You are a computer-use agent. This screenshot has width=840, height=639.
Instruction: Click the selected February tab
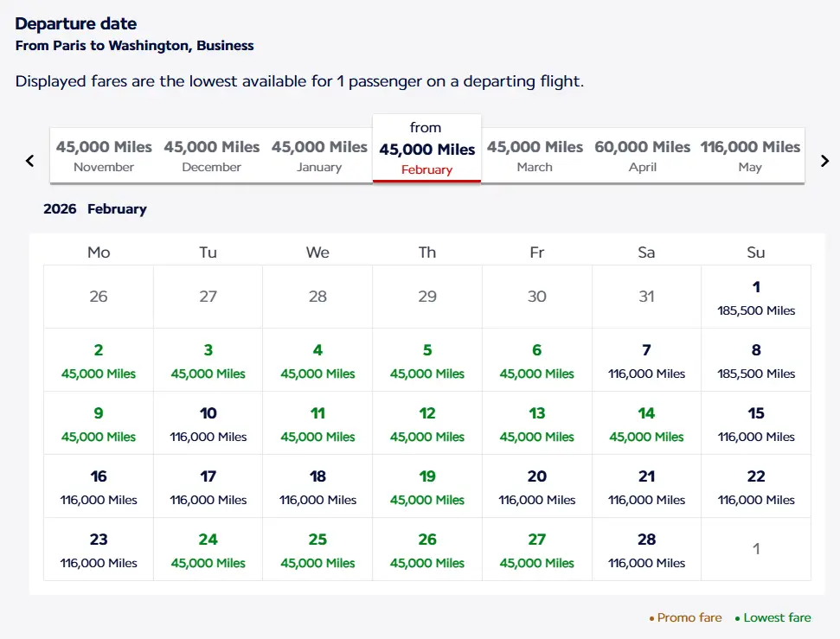pyautogui.click(x=426, y=149)
